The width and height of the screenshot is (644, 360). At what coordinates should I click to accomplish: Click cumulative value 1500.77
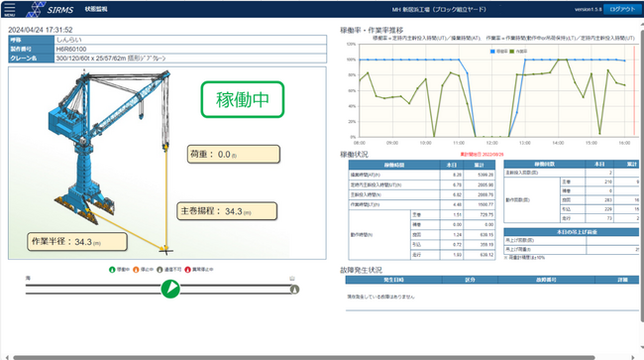click(x=485, y=204)
